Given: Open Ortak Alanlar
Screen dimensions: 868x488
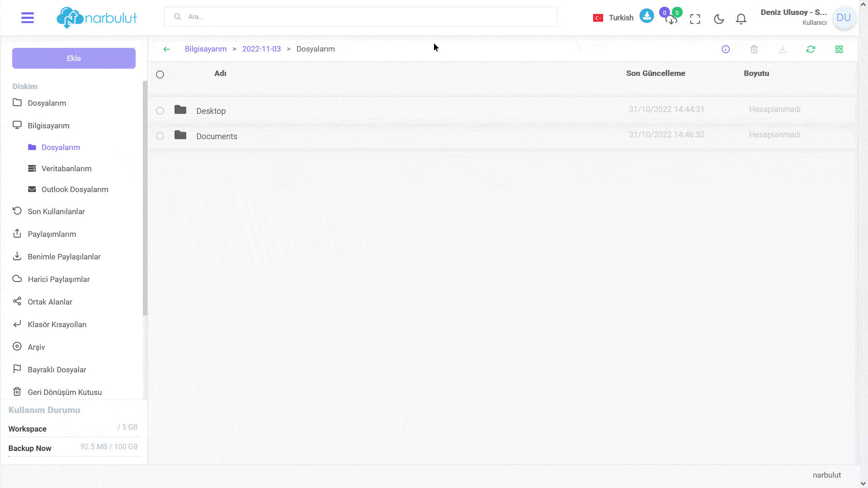Looking at the screenshot, I should [x=50, y=302].
